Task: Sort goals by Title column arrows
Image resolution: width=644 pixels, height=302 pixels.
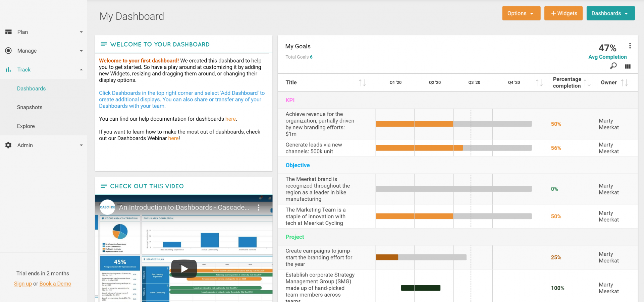Action: click(362, 82)
